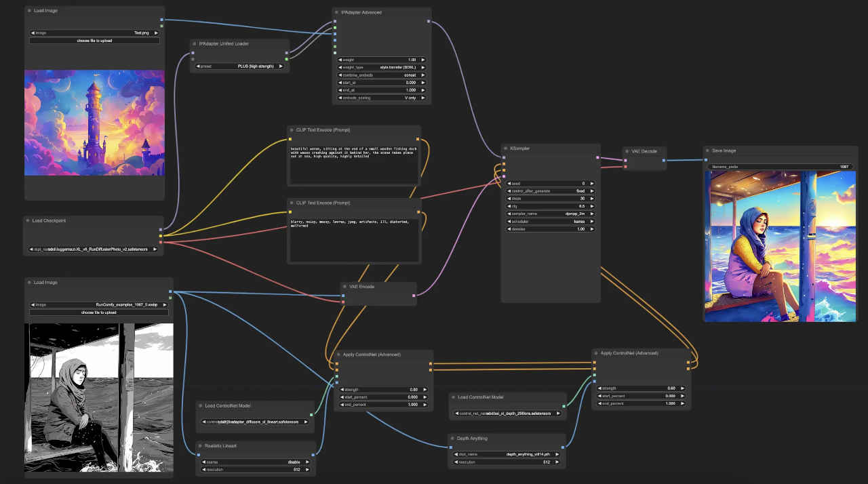Image resolution: width=868 pixels, height=484 pixels.
Task: Click choose file to upload under RunComfy_example image
Action: pos(98,312)
